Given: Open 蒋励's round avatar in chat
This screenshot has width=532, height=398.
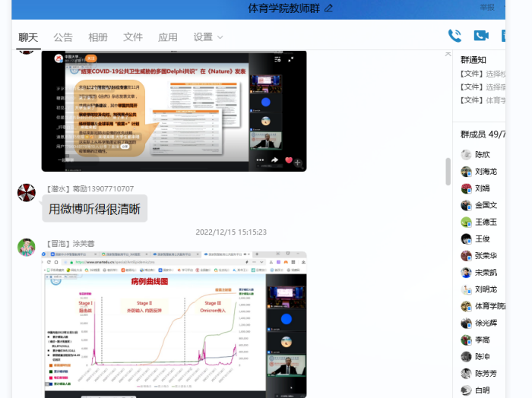Looking at the screenshot, I should [27, 192].
